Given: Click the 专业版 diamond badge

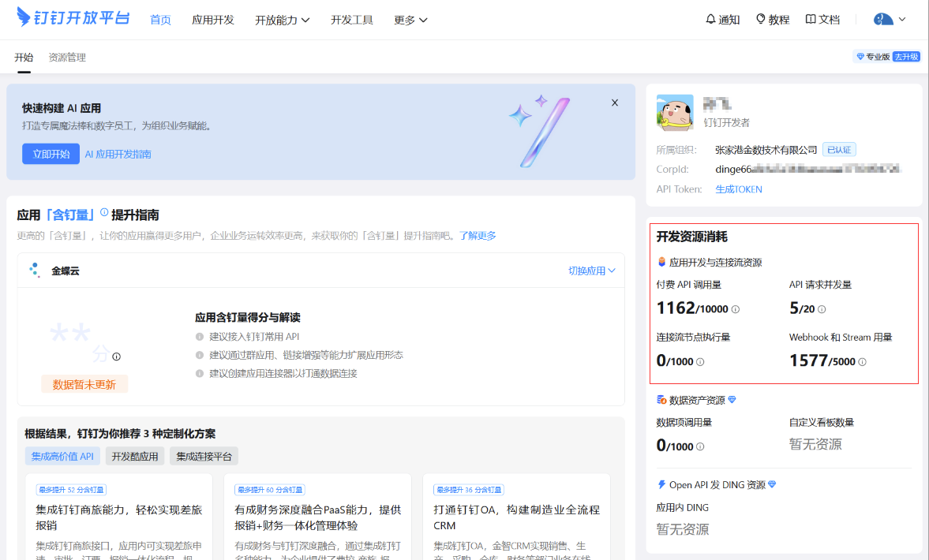Looking at the screenshot, I should click(873, 57).
